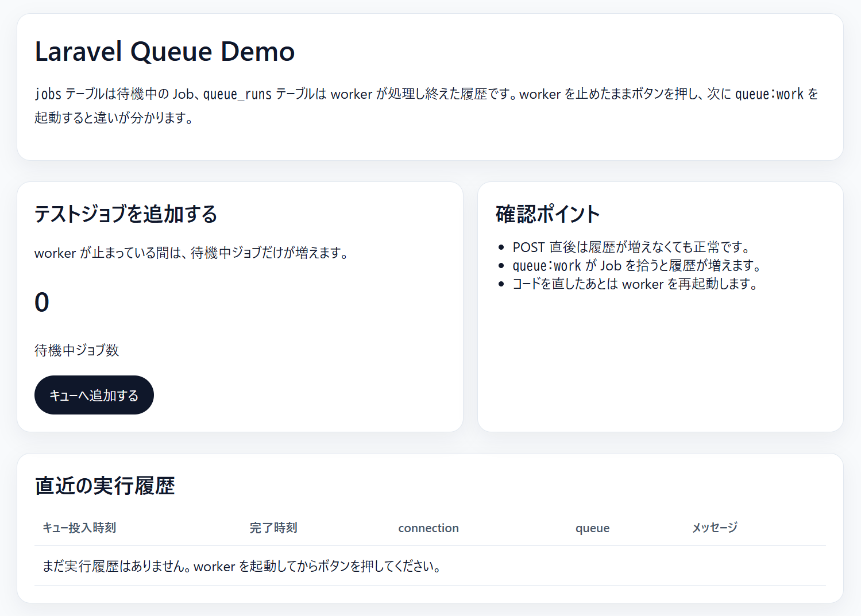Viewport: 861px width, 616px height.
Task: Select the Laravel Queue Demo heading
Action: tap(165, 52)
